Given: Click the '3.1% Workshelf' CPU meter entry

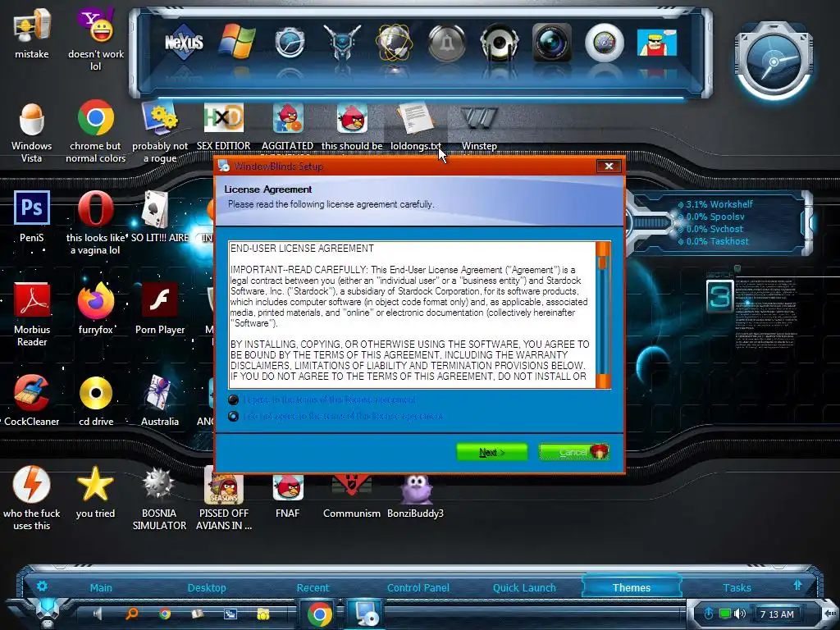Looking at the screenshot, I should [x=715, y=204].
